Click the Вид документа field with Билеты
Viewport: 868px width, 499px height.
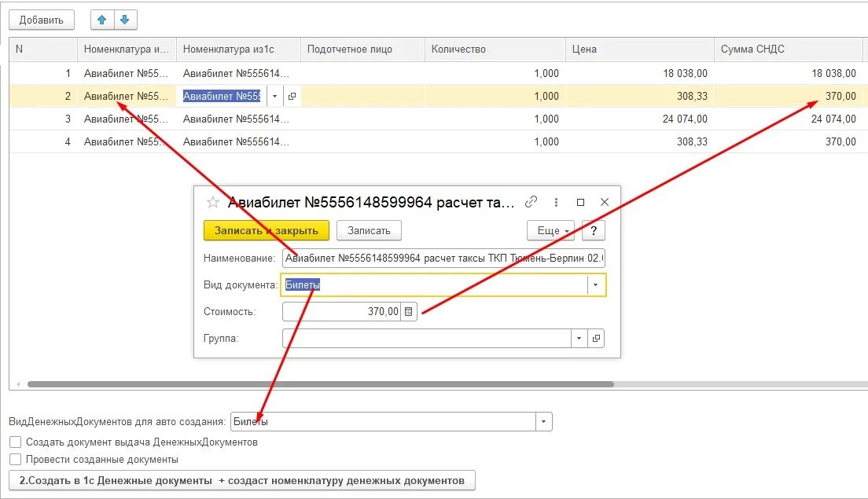pos(435,285)
